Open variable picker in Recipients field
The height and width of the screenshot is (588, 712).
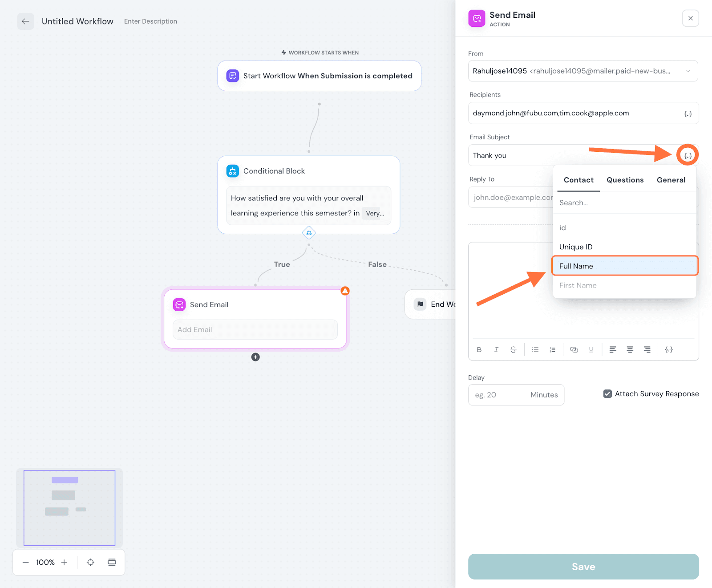point(688,114)
